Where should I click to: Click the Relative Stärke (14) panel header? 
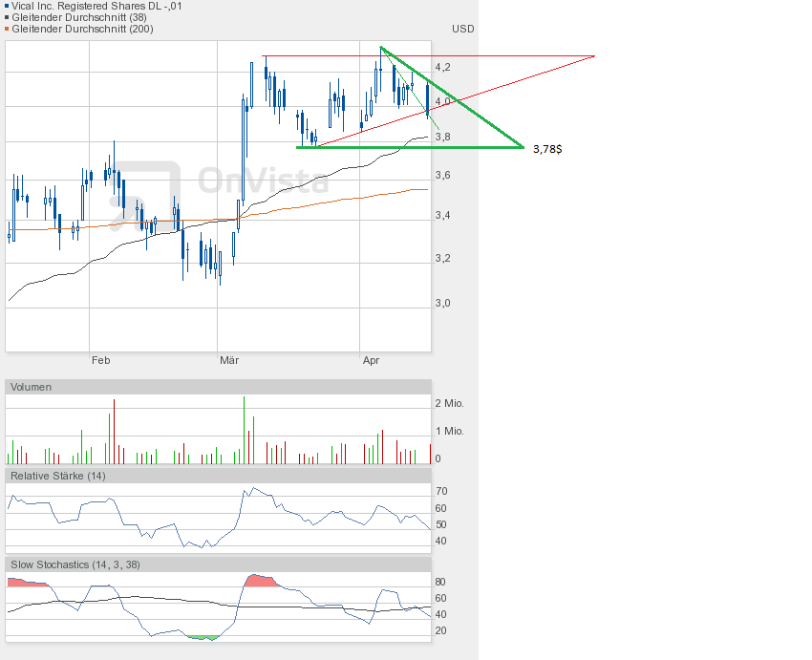[218, 476]
